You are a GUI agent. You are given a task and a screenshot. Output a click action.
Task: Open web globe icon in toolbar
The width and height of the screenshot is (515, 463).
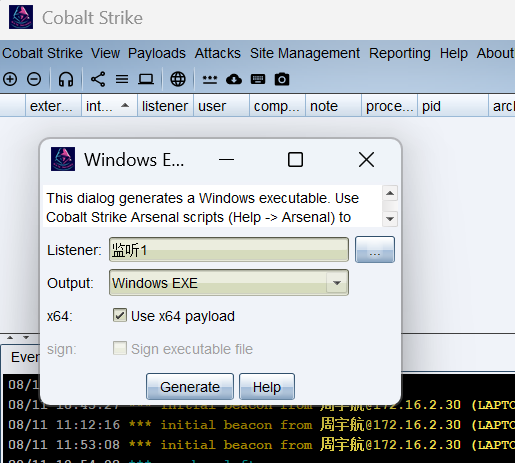pos(178,79)
